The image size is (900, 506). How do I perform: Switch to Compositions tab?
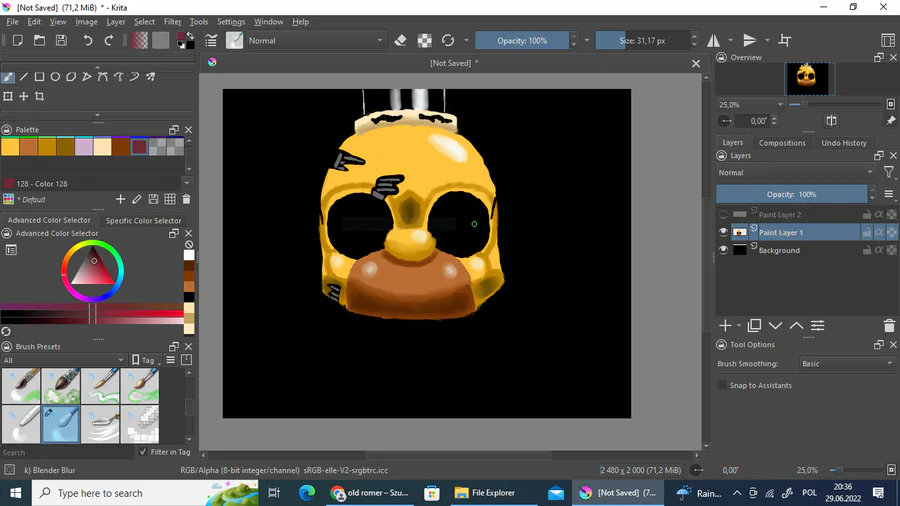click(782, 143)
